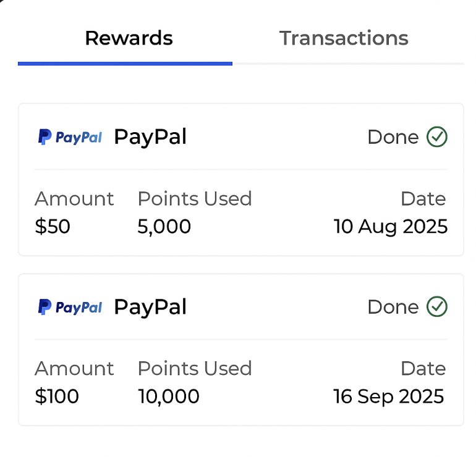The width and height of the screenshot is (476, 457).
Task: Open the PayPal title of the $50 reward
Action: coord(150,137)
